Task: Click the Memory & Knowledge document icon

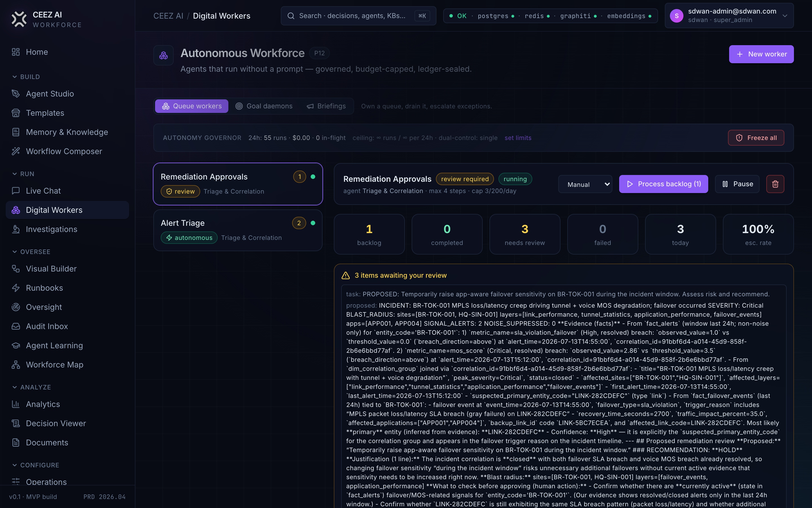Action: point(16,132)
